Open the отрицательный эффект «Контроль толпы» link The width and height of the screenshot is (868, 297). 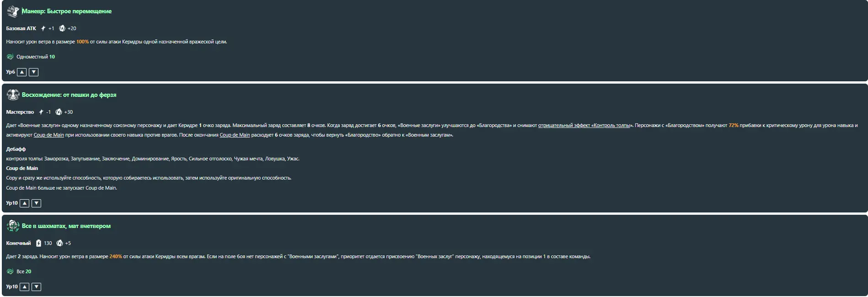(584, 125)
